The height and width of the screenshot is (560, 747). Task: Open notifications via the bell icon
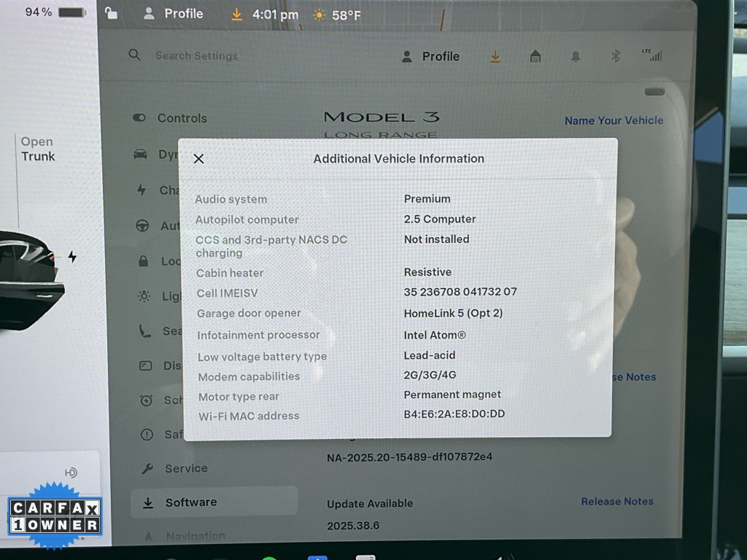tap(576, 57)
